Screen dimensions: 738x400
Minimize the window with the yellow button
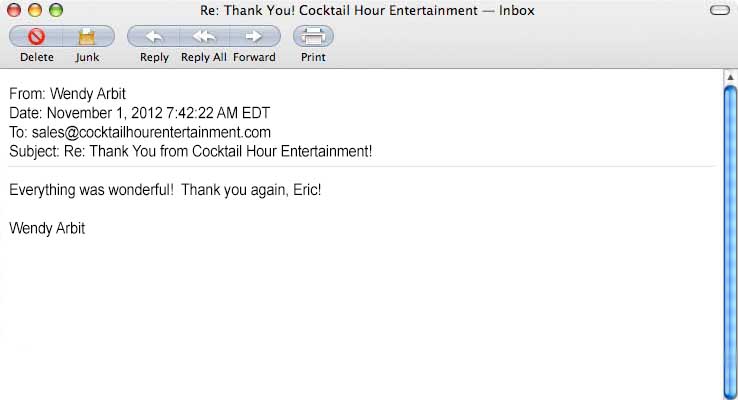pos(35,10)
